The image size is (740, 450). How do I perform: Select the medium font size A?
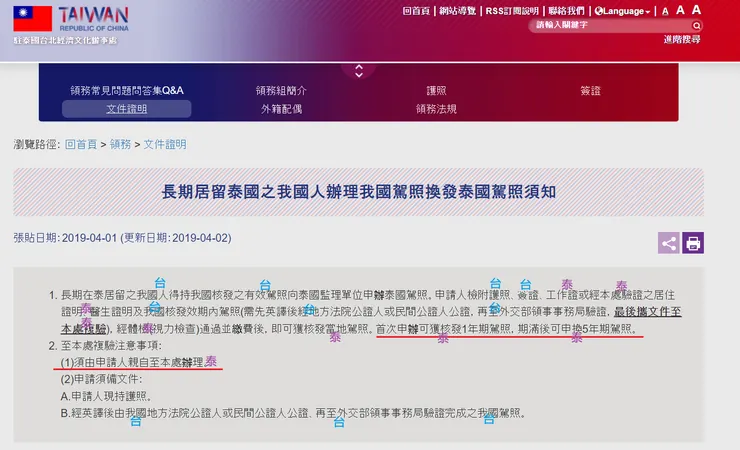[680, 10]
